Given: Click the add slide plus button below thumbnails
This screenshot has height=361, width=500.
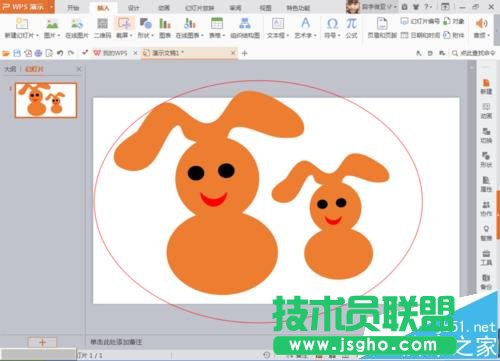Looking at the screenshot, I should click(x=42, y=342).
